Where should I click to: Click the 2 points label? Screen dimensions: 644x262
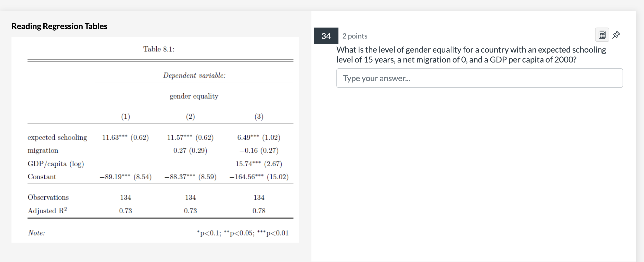(355, 36)
